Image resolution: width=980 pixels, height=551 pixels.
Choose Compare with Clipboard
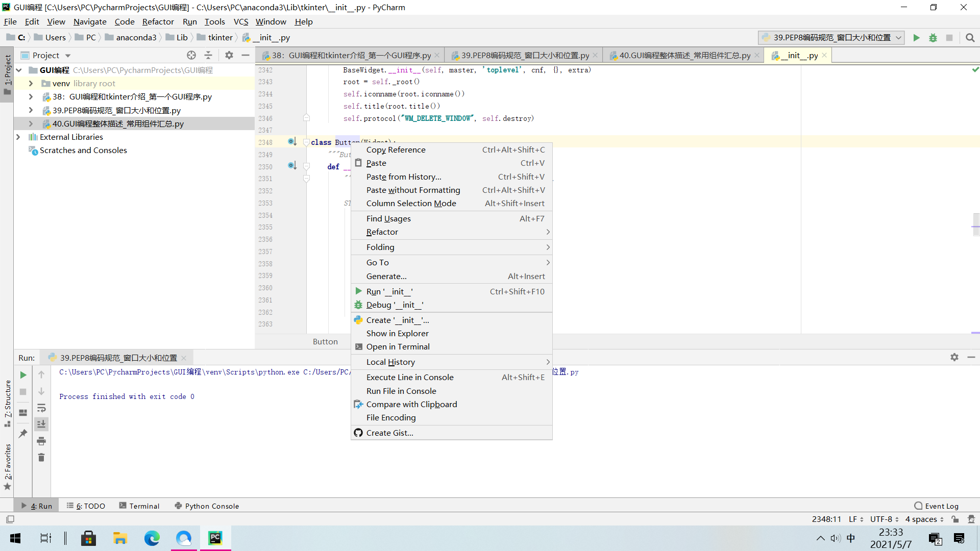(x=452, y=405)
